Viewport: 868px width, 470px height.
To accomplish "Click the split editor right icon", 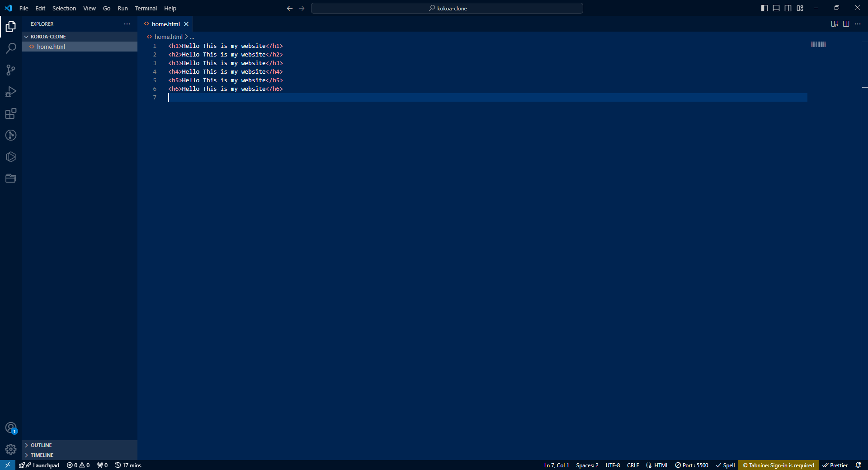I will (846, 24).
